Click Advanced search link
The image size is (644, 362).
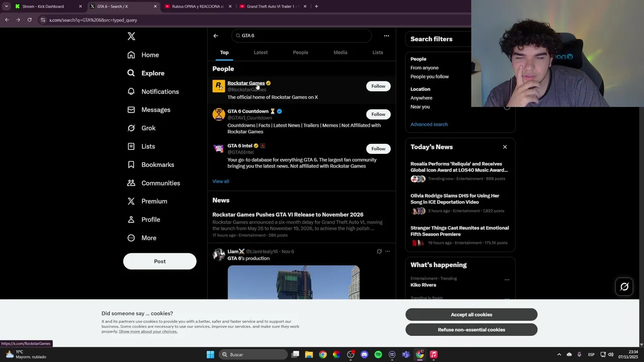click(x=429, y=124)
